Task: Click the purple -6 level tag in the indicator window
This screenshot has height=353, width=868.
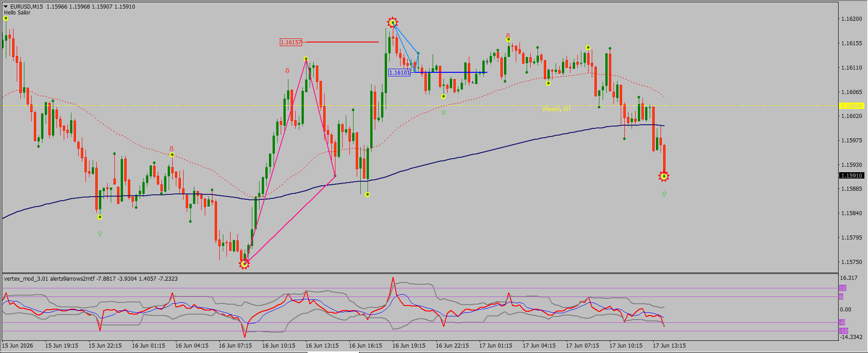Action: (x=842, y=322)
